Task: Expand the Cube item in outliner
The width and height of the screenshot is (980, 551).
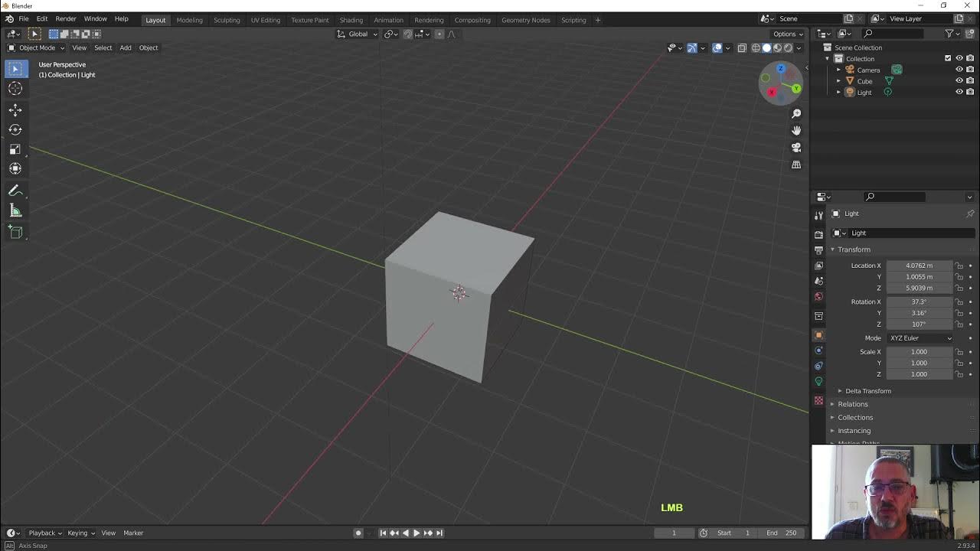Action: (x=838, y=80)
